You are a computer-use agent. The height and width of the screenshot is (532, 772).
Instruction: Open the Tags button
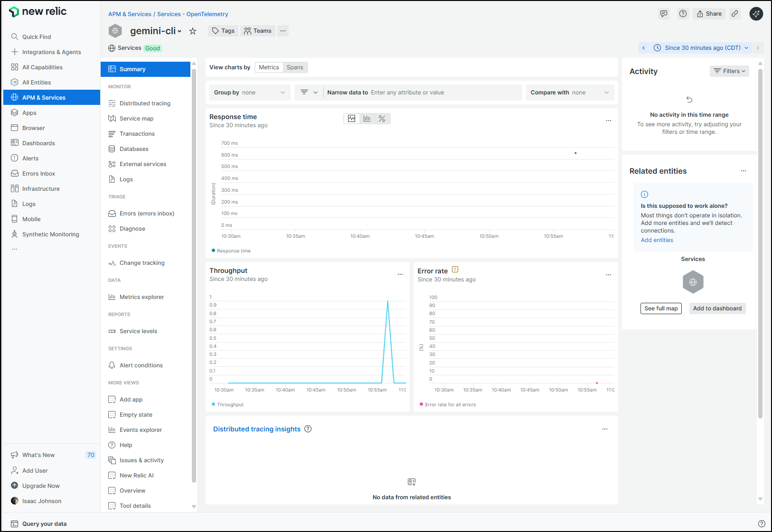click(x=223, y=31)
